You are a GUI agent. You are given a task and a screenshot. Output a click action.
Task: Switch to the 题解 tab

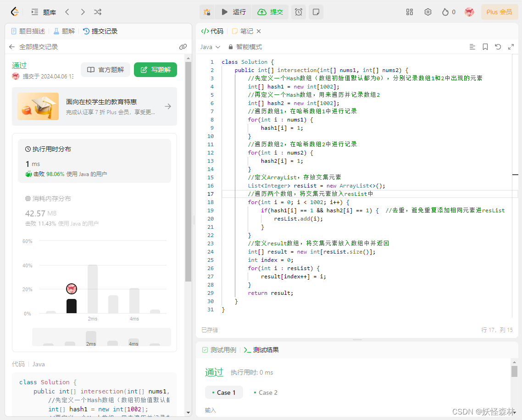tap(64, 31)
